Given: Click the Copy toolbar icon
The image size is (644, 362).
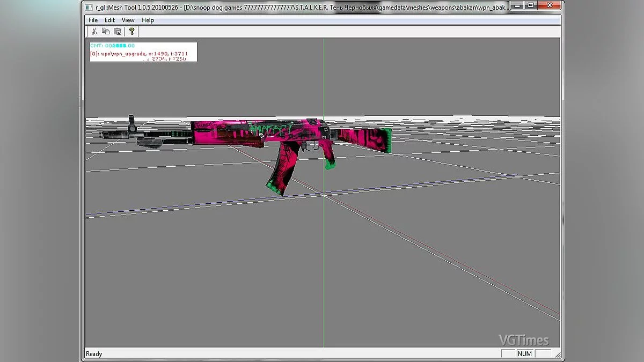Looking at the screenshot, I should [x=106, y=32].
